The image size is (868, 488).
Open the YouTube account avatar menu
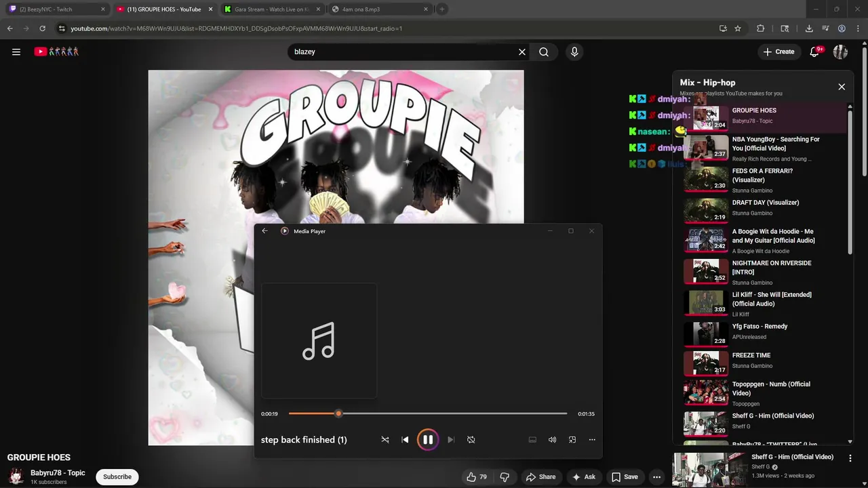pyautogui.click(x=840, y=52)
